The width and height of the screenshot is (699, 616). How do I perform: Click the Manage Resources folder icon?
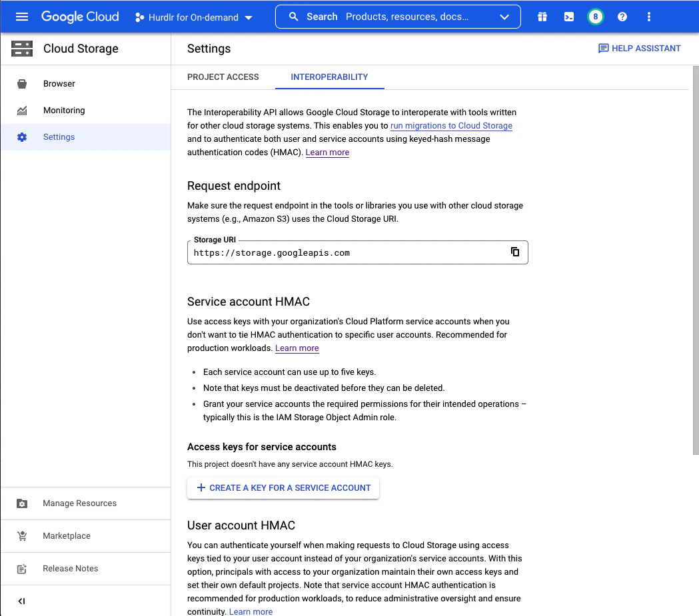click(22, 503)
